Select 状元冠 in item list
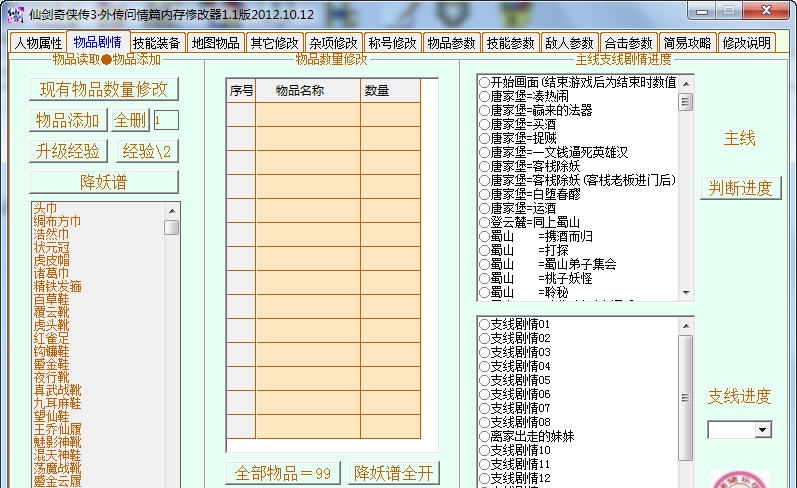Viewport: 797px width, 488px height. 51,248
